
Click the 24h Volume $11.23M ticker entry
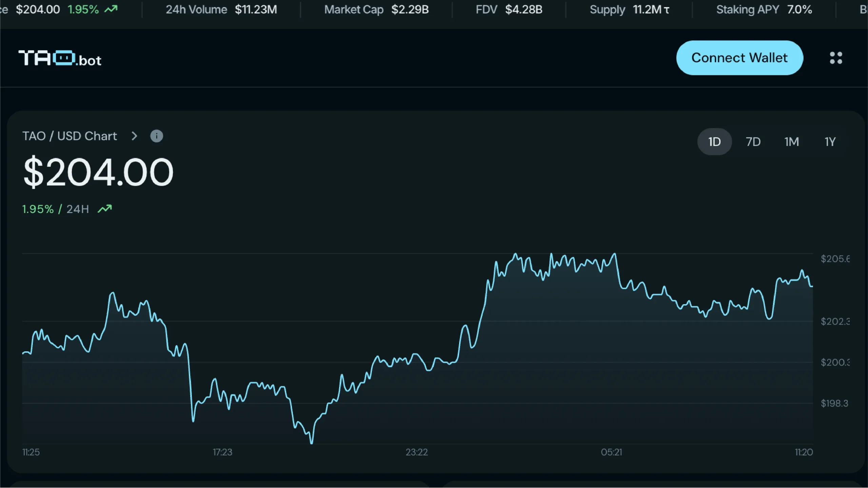(x=221, y=9)
